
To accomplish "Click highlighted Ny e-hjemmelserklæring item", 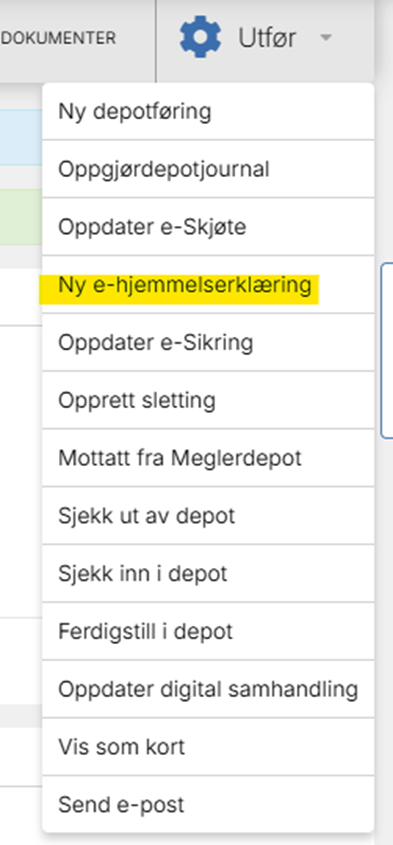I will (x=208, y=285).
